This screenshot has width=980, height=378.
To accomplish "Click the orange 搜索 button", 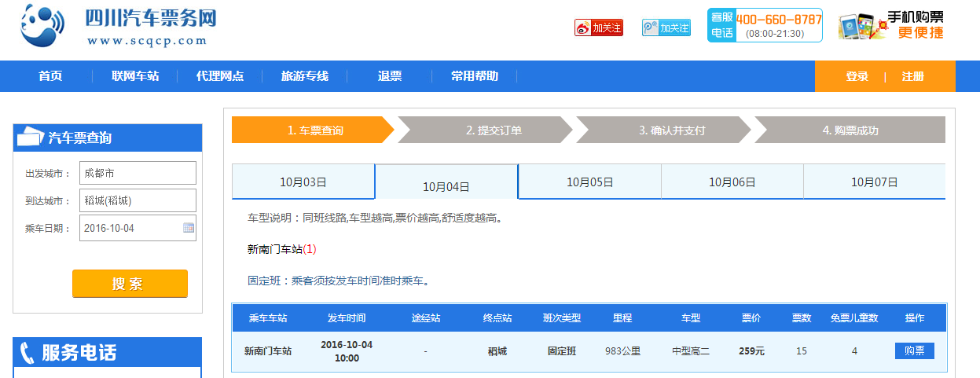I will (x=130, y=284).
